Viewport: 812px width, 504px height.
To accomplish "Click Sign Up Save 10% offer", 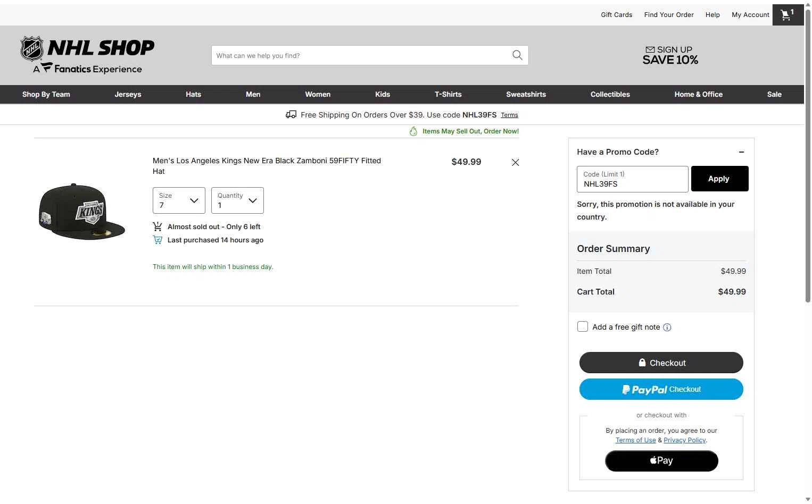I will coord(670,55).
